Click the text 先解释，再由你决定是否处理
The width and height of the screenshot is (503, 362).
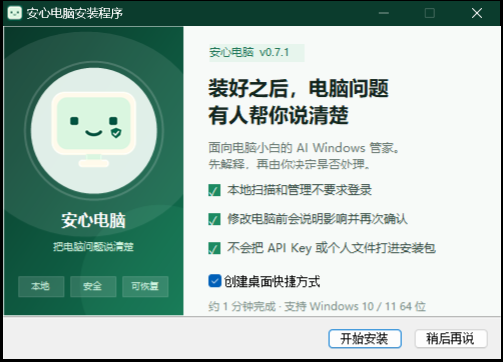tap(289, 164)
